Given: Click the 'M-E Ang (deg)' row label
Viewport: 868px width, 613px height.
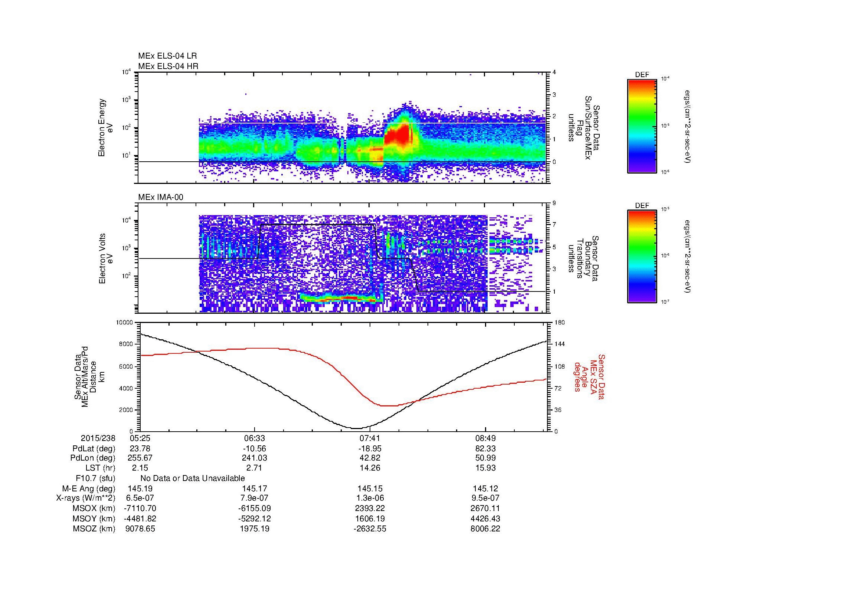Looking at the screenshot, I should click(89, 488).
